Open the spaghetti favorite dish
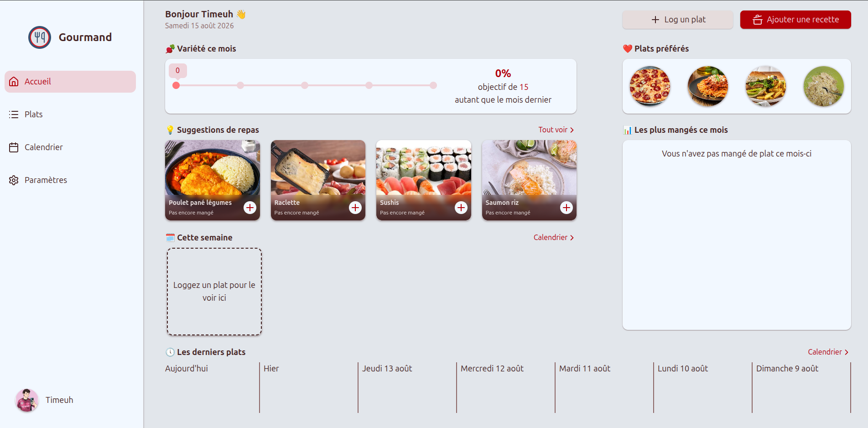The image size is (868, 428). pyautogui.click(x=708, y=86)
